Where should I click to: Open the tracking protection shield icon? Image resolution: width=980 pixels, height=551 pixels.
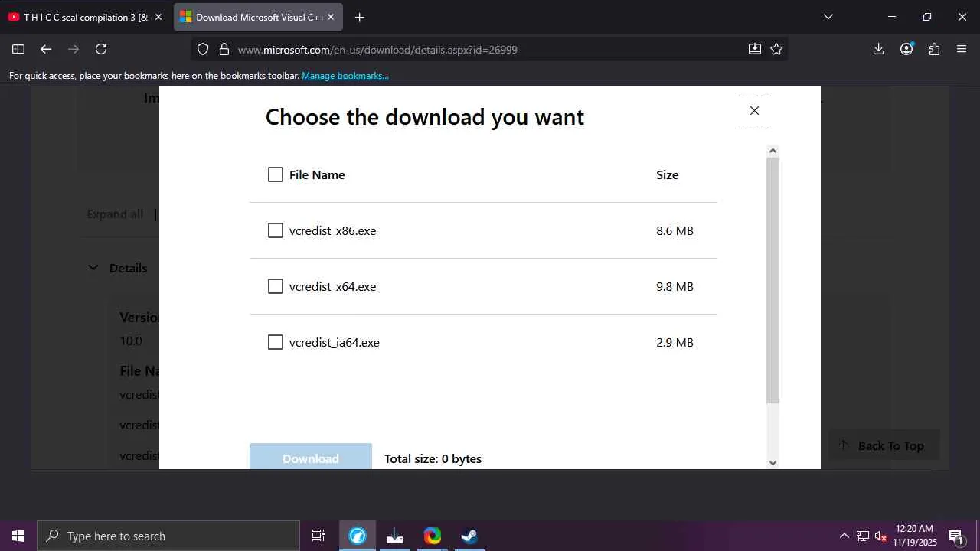pyautogui.click(x=203, y=49)
